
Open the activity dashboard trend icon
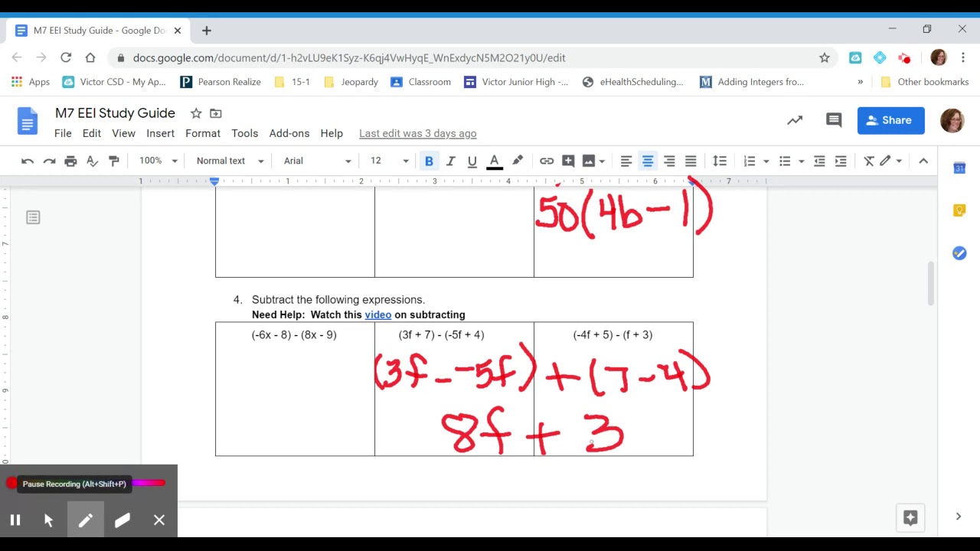[x=795, y=120]
